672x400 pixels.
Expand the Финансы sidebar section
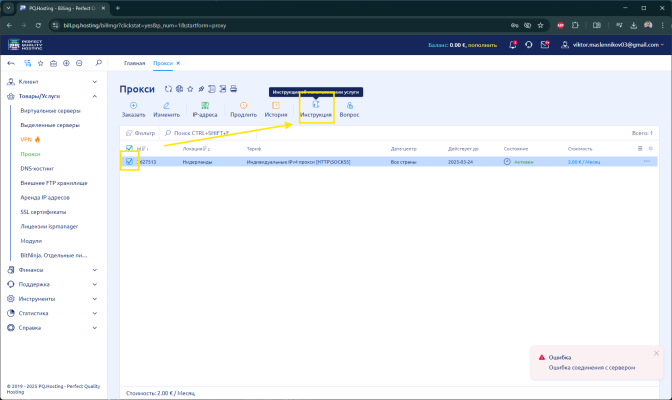pos(50,269)
